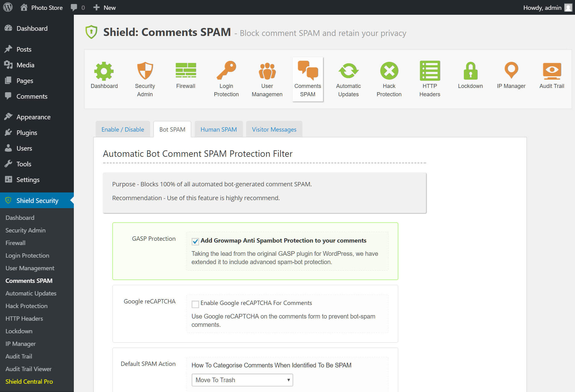Open the Shield Central Pro link
This screenshot has width=575, height=392.
[x=29, y=382]
